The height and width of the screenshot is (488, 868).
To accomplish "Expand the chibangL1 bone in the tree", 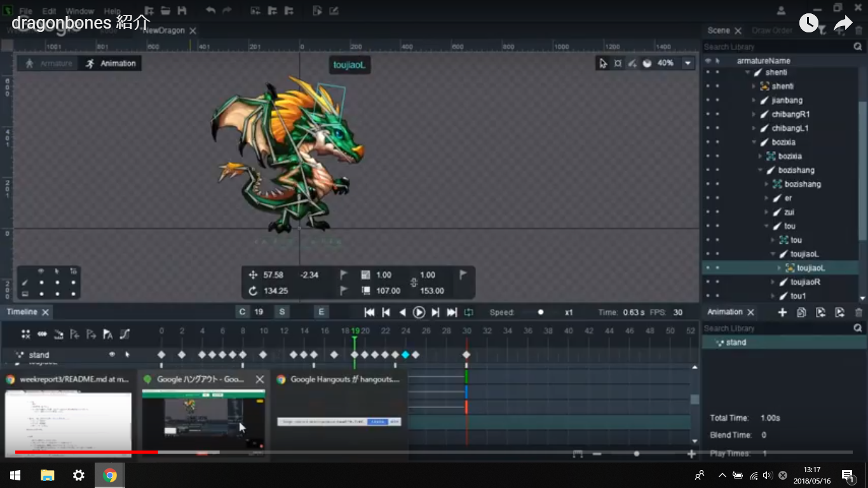I will tap(755, 128).
